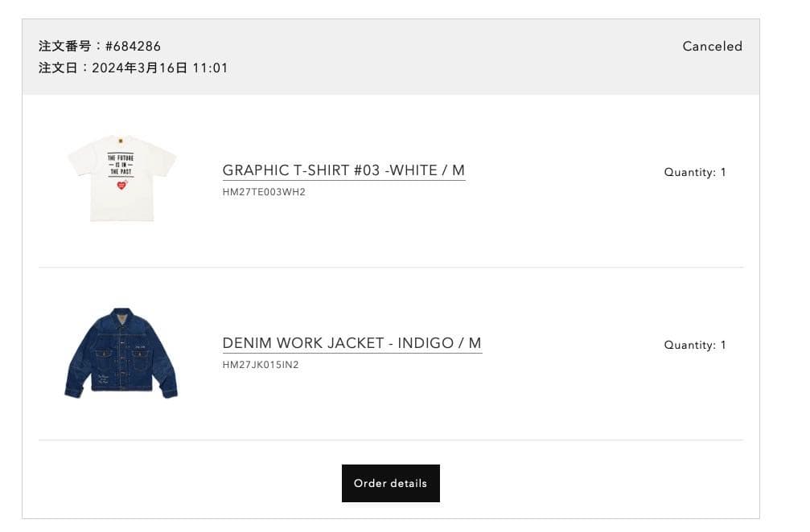The image size is (810, 532).
Task: Open the DENIM WORK JACKET - INDIGO / M link
Action: tap(352, 343)
